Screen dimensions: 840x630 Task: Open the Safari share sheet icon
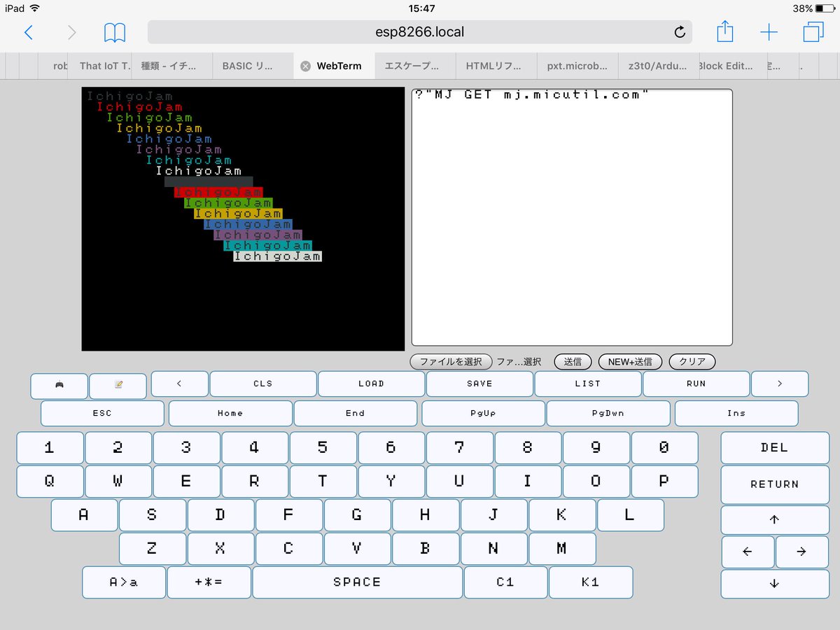click(x=725, y=31)
